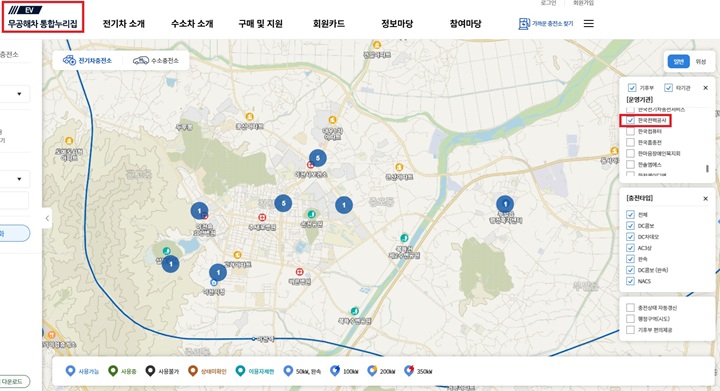Click the 로그인 link
Viewport: 720px width, 391px height.
coord(548,3)
